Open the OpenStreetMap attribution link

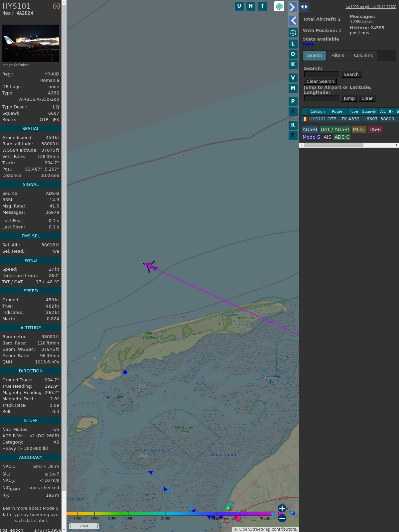[255, 529]
